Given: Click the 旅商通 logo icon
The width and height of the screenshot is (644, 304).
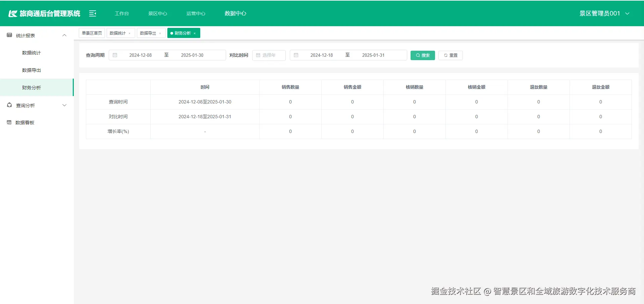Looking at the screenshot, I should point(13,13).
